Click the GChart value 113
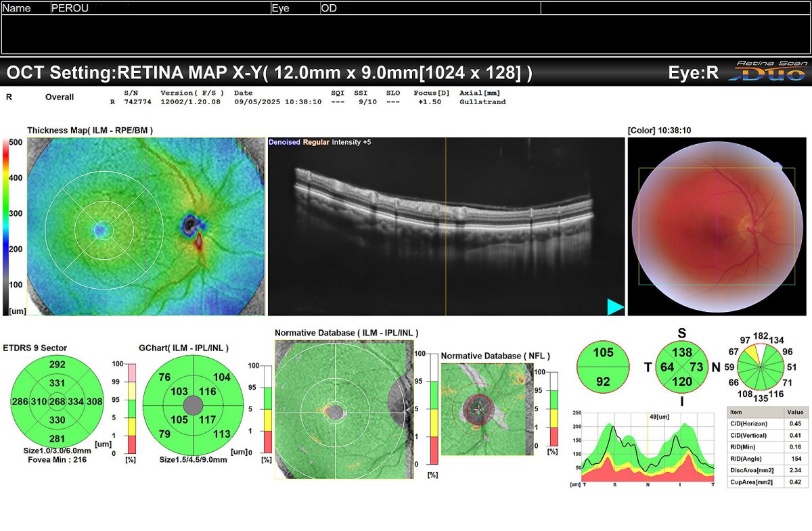 [221, 434]
